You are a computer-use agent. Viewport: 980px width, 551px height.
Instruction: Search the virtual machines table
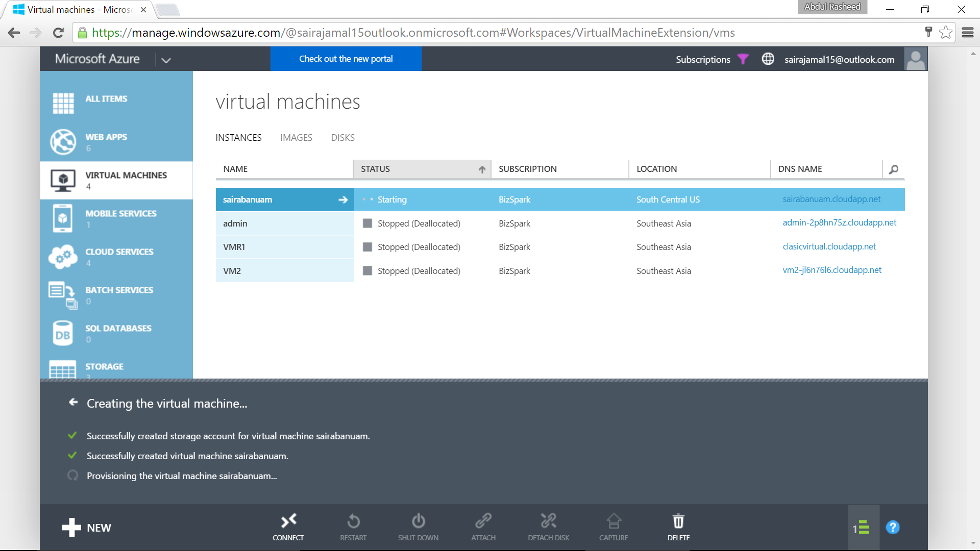point(893,169)
